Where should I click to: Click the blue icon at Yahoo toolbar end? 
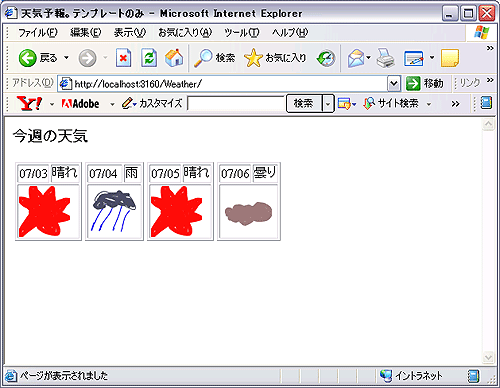[486, 103]
